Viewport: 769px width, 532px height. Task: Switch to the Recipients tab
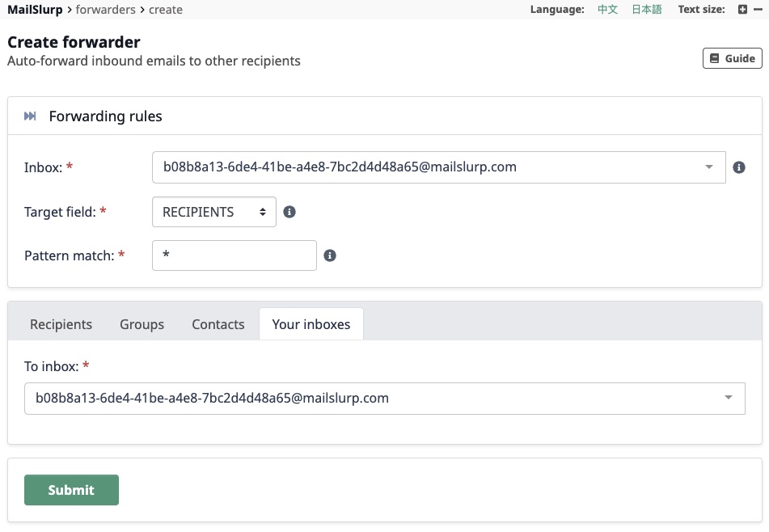[x=61, y=324]
